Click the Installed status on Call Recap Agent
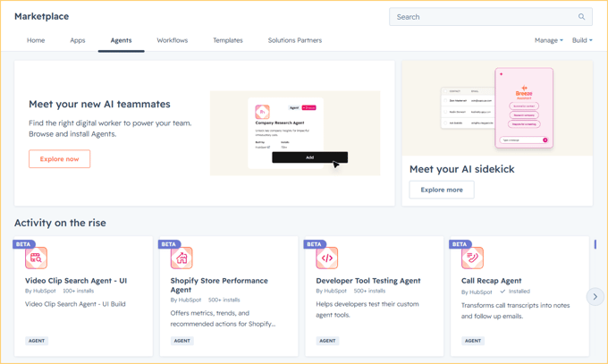 pyautogui.click(x=515, y=292)
